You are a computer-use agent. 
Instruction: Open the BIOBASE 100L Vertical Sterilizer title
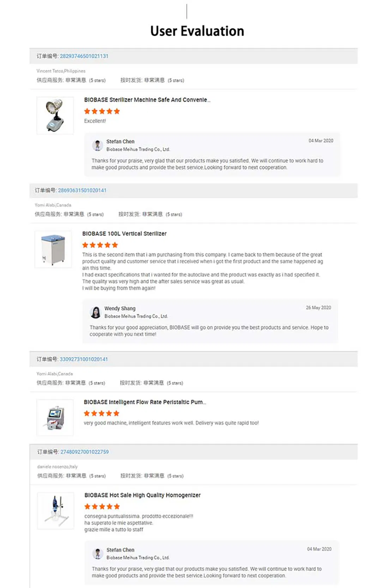124,234
